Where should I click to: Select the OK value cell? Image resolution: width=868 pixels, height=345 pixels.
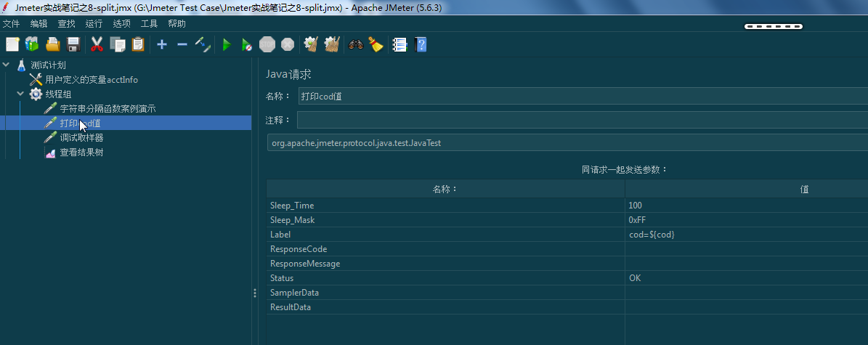point(747,278)
